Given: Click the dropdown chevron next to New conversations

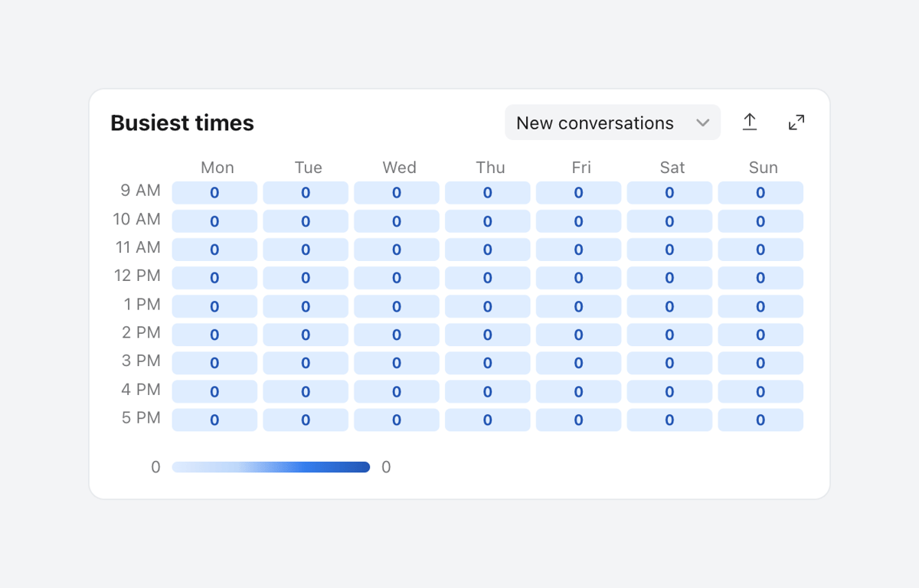Looking at the screenshot, I should [x=703, y=122].
